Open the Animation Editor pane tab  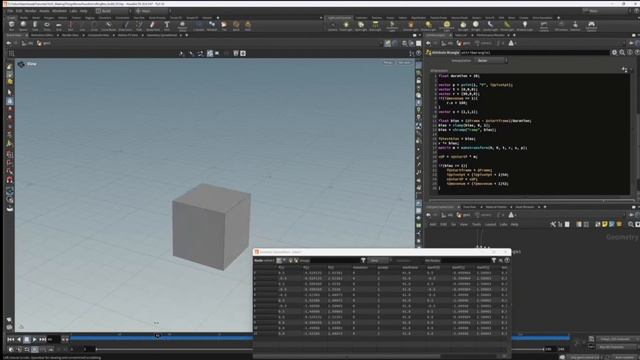coord(42,36)
